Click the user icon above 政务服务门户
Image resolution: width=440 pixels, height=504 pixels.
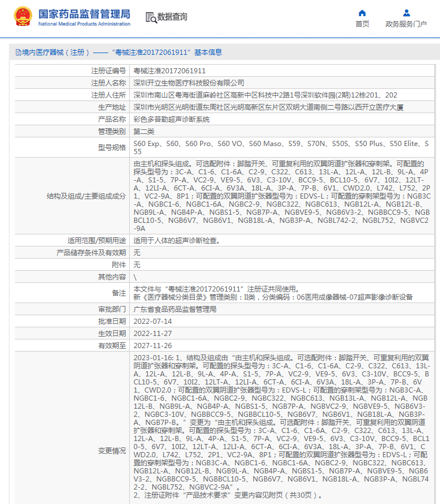pos(407,13)
